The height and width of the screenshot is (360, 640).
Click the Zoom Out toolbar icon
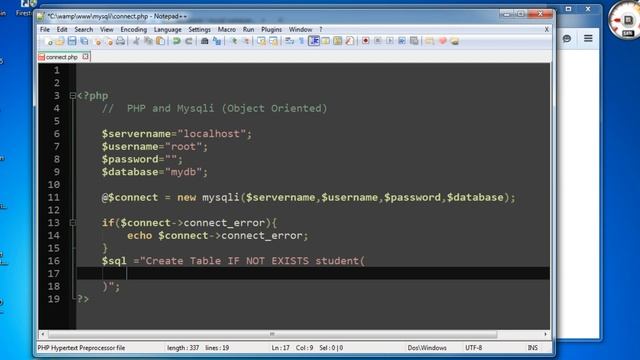tap(246, 41)
